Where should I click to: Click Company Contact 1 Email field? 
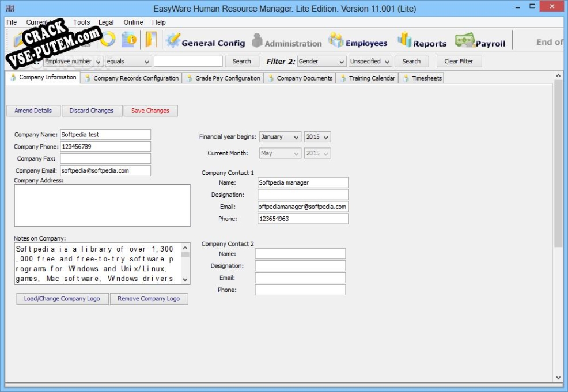click(303, 207)
